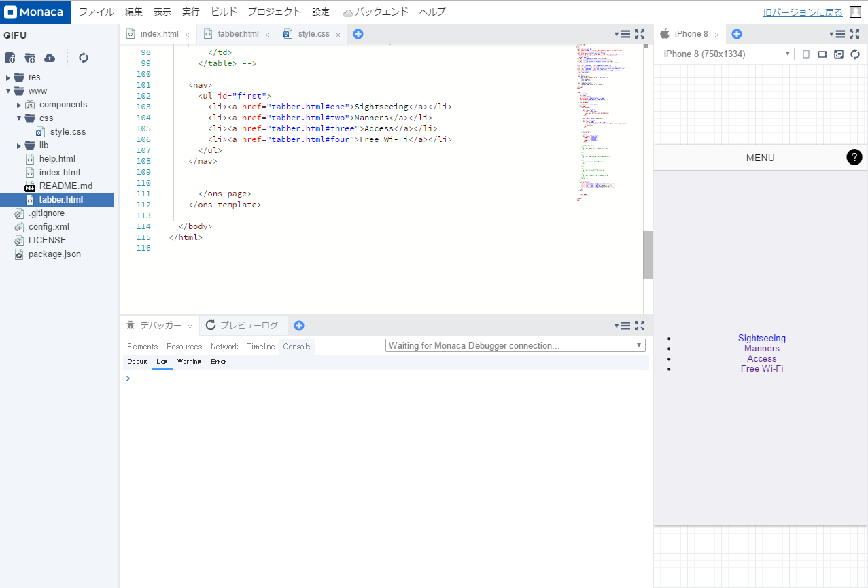Open the Monaca Debugger connection dropdown
Image resolution: width=868 pixels, height=588 pixels.
pos(515,345)
